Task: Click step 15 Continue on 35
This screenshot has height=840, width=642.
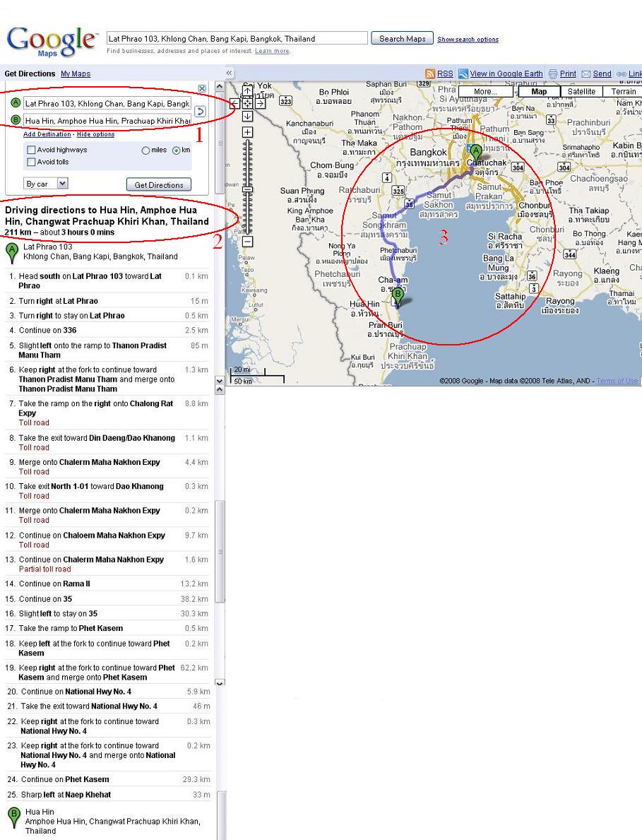Action: click(x=107, y=599)
